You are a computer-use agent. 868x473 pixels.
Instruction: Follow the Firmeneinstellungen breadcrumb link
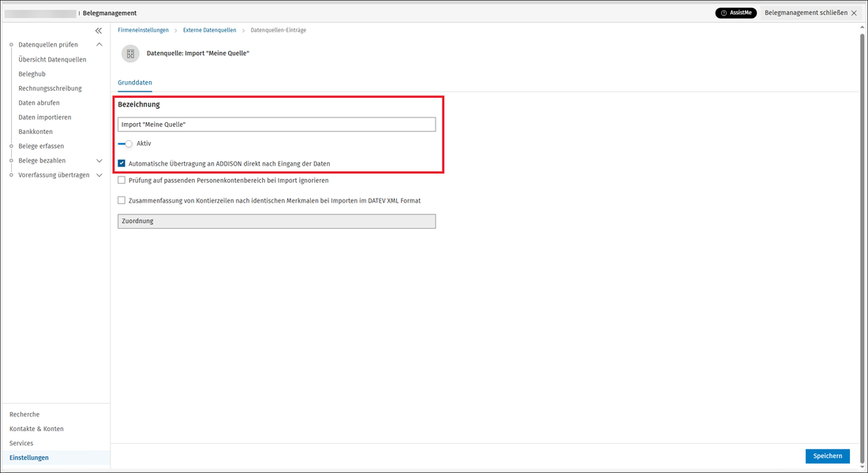(144, 31)
